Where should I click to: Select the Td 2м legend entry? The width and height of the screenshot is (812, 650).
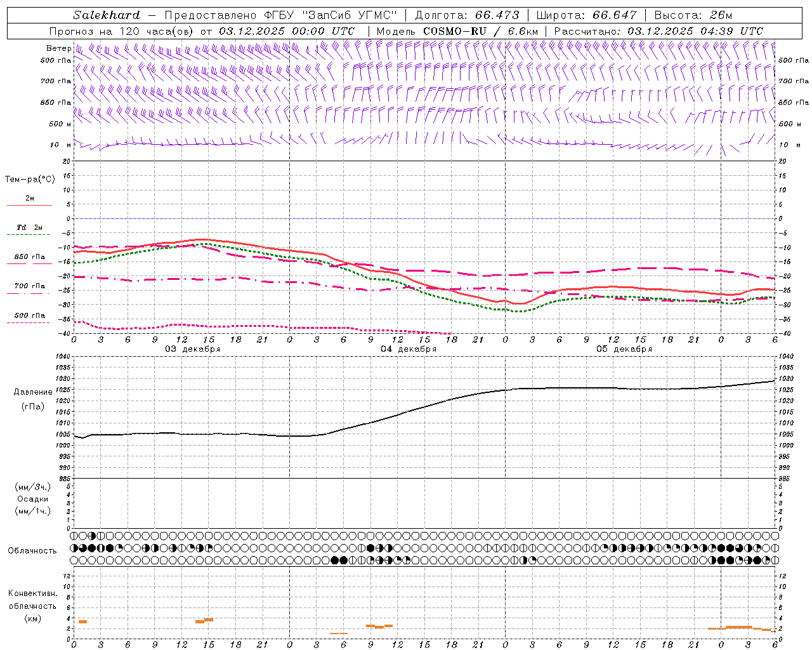click(29, 227)
